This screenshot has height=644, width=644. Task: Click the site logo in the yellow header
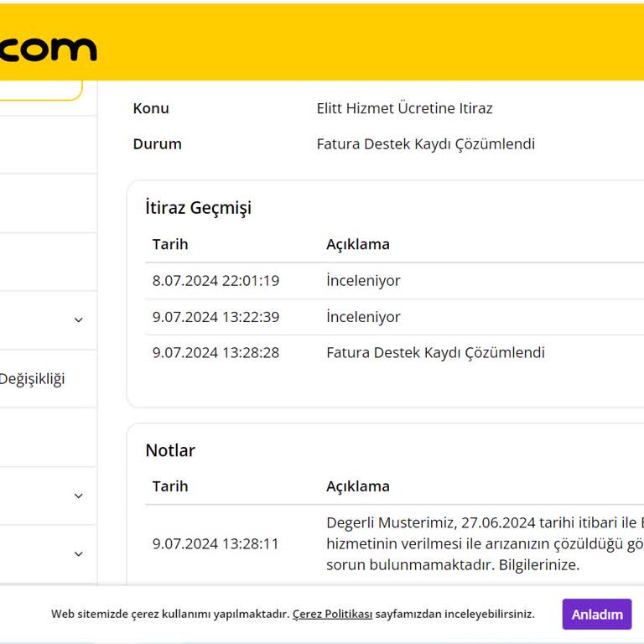point(48,49)
